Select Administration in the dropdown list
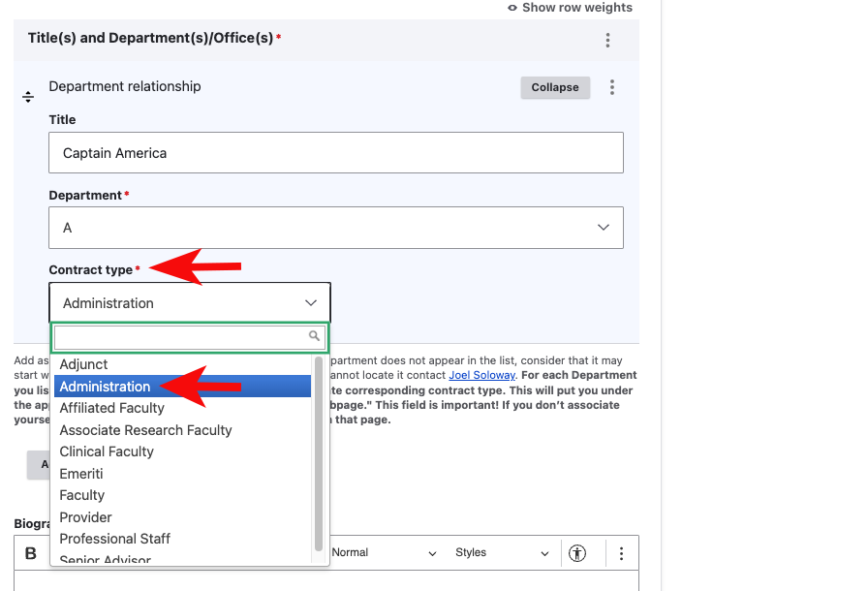Screen dimensions: 868x591 pyautogui.click(x=182, y=387)
